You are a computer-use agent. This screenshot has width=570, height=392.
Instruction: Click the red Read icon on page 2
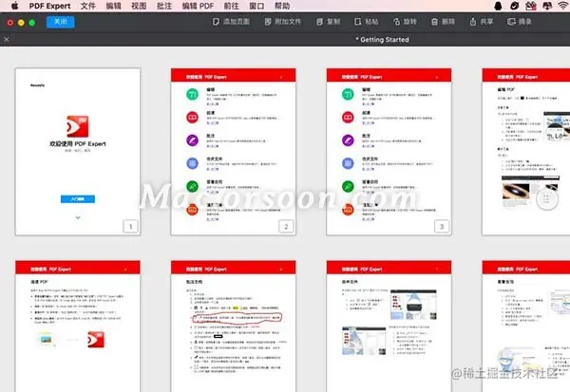tap(192, 117)
